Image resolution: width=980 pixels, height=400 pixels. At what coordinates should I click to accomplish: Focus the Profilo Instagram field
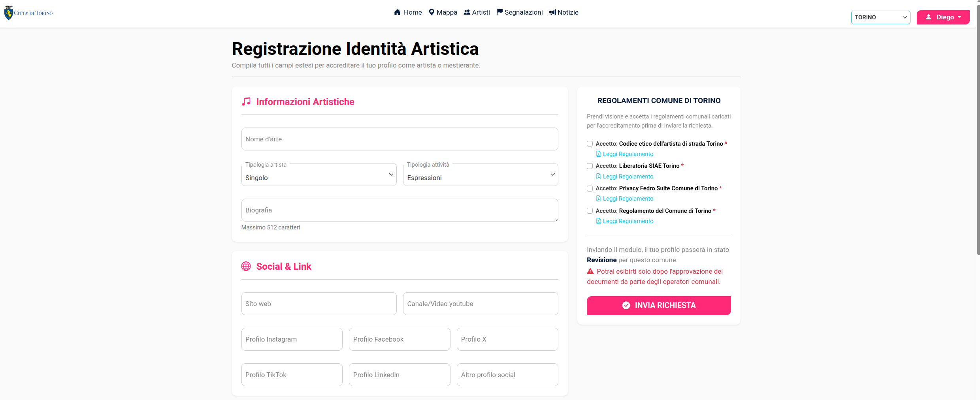292,339
